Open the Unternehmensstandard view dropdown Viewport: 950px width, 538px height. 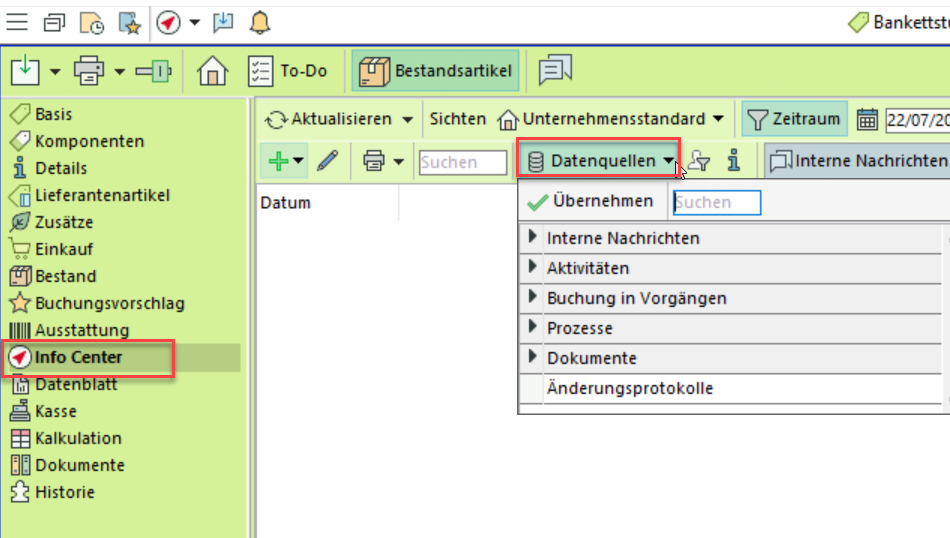point(611,120)
